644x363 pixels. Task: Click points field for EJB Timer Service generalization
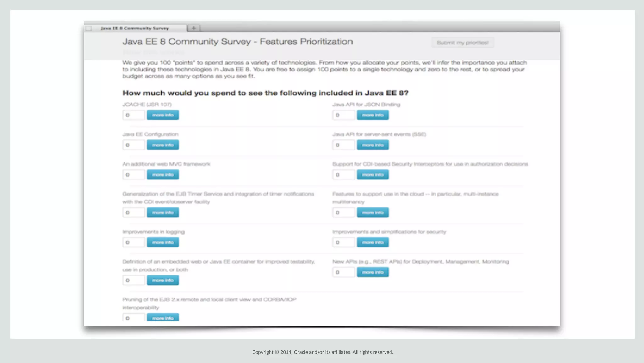click(x=134, y=213)
